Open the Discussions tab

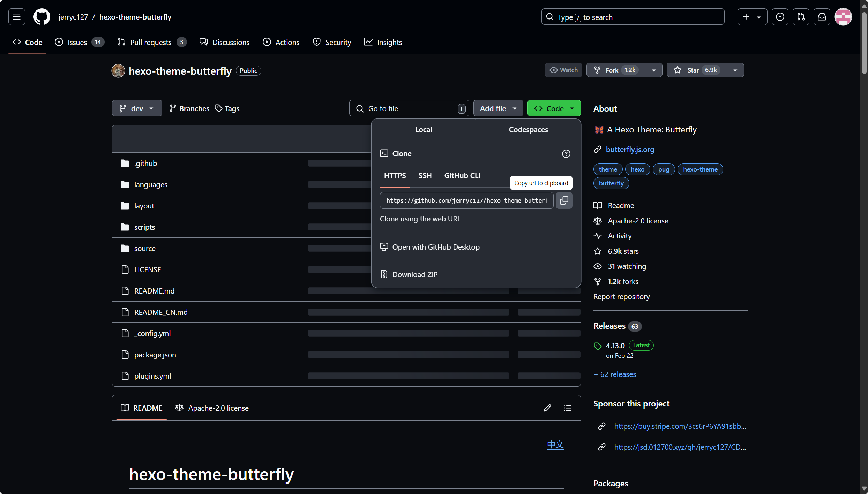pyautogui.click(x=225, y=42)
